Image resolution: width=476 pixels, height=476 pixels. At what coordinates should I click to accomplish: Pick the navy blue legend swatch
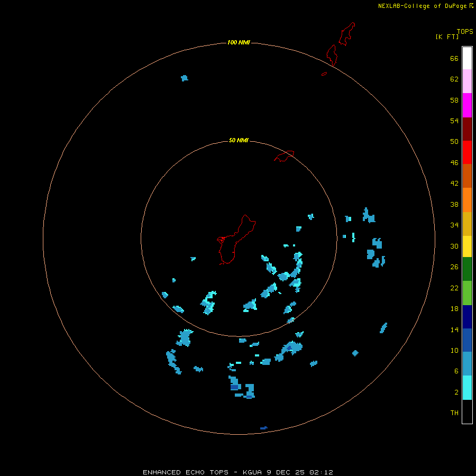(467, 317)
